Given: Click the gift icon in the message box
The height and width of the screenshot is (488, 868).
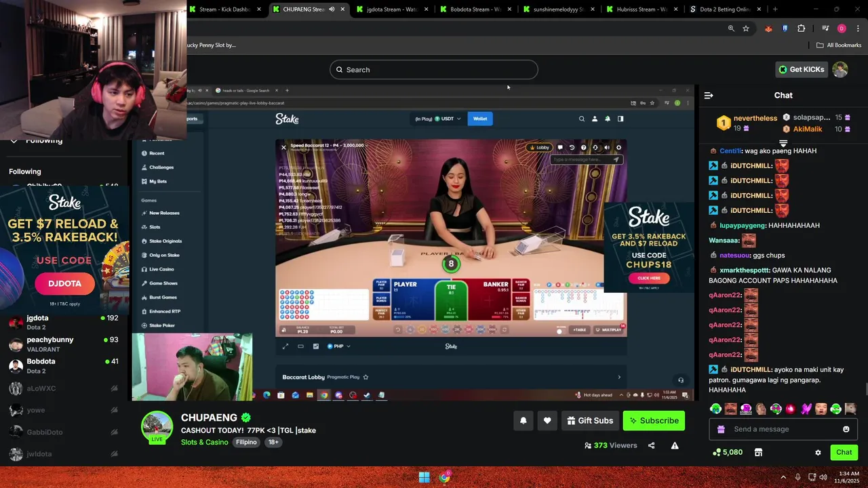Looking at the screenshot, I should click(721, 429).
